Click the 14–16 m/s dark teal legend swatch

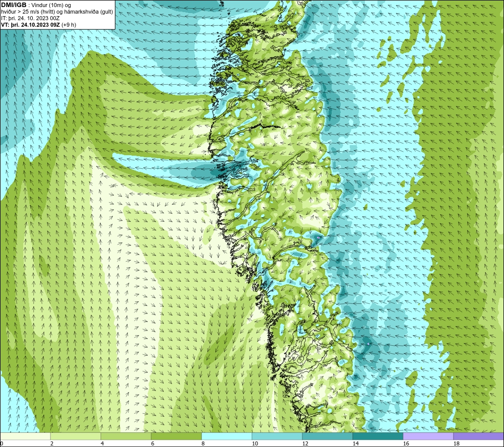click(378, 436)
